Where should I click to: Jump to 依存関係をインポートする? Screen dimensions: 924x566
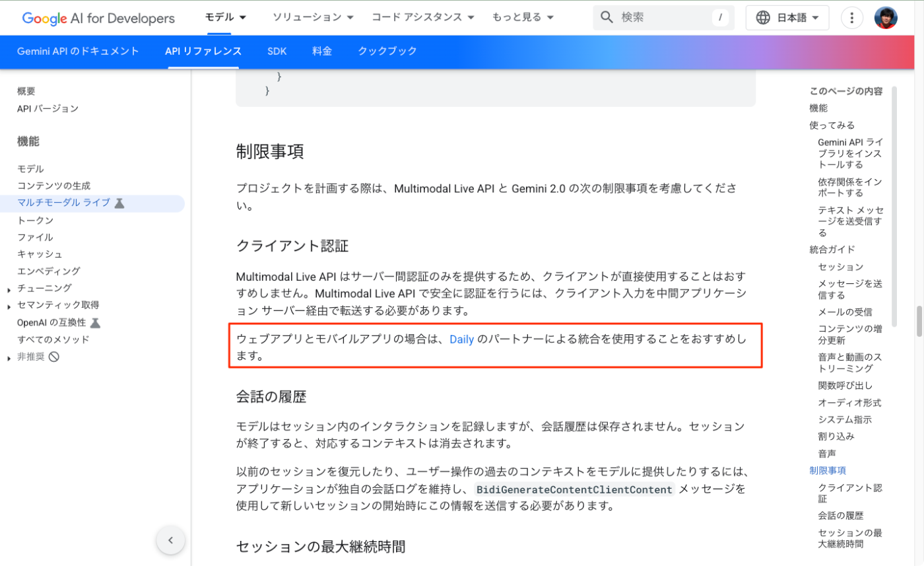tap(851, 187)
